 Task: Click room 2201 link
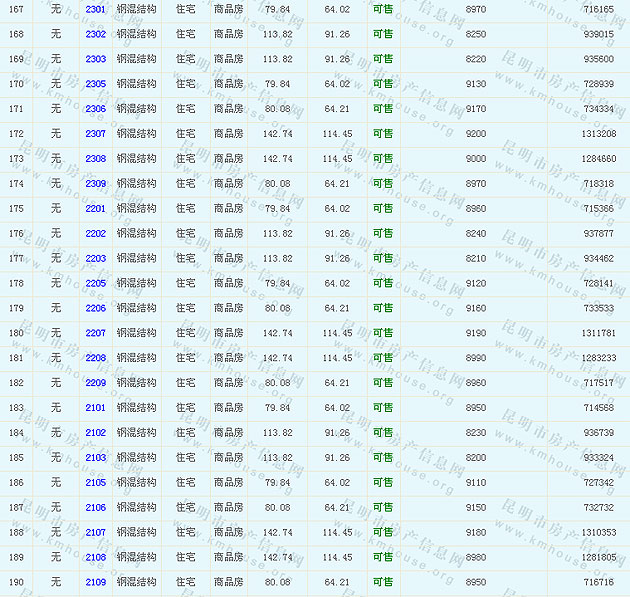click(x=95, y=209)
